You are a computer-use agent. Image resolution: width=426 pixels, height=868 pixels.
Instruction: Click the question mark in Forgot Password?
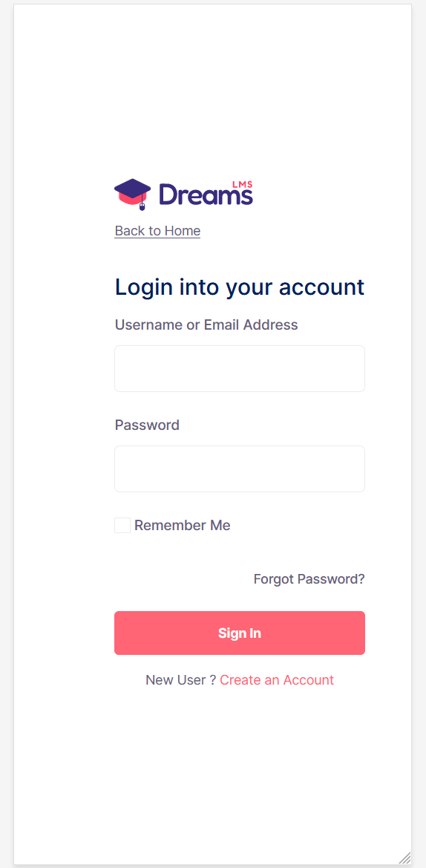coord(361,579)
